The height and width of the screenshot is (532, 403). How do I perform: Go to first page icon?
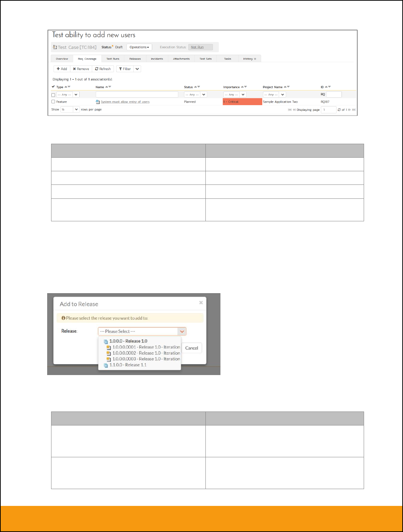[x=290, y=110]
